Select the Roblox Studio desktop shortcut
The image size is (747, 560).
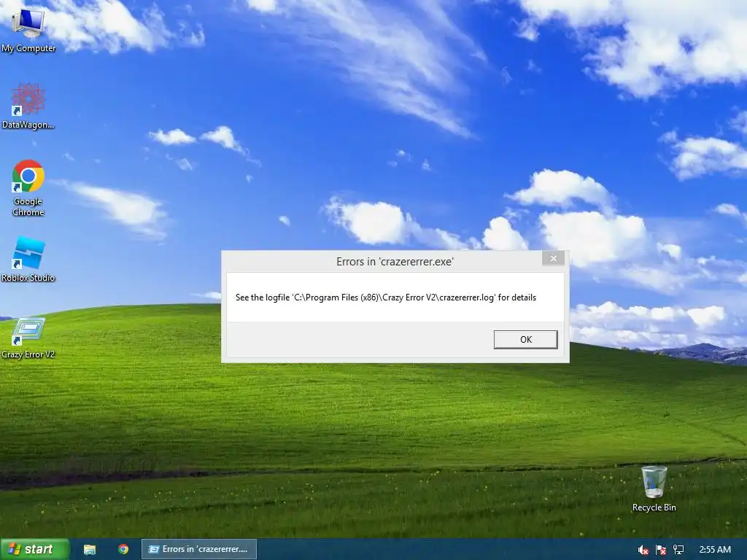click(x=28, y=259)
